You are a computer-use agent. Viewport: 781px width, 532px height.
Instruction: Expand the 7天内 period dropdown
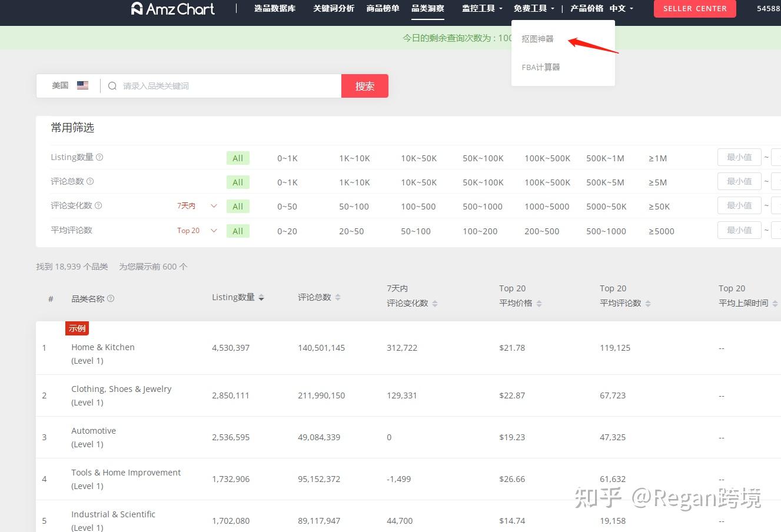(197, 206)
